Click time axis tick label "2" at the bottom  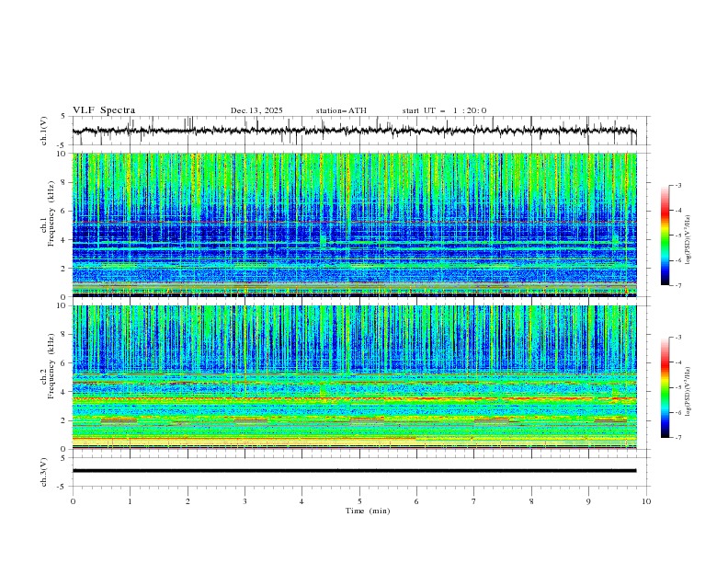[x=188, y=501]
